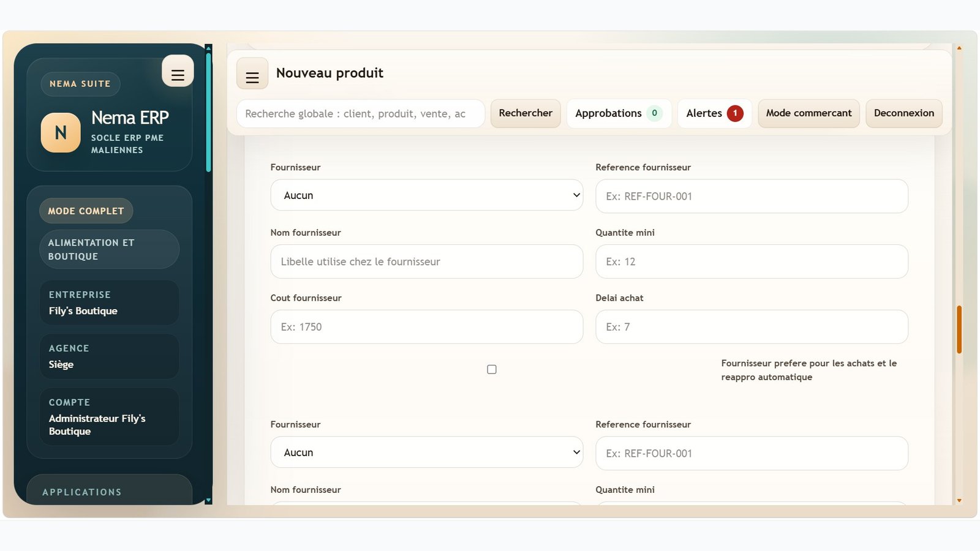Click the Cout fournisseur field
980x551 pixels.
[427, 327]
